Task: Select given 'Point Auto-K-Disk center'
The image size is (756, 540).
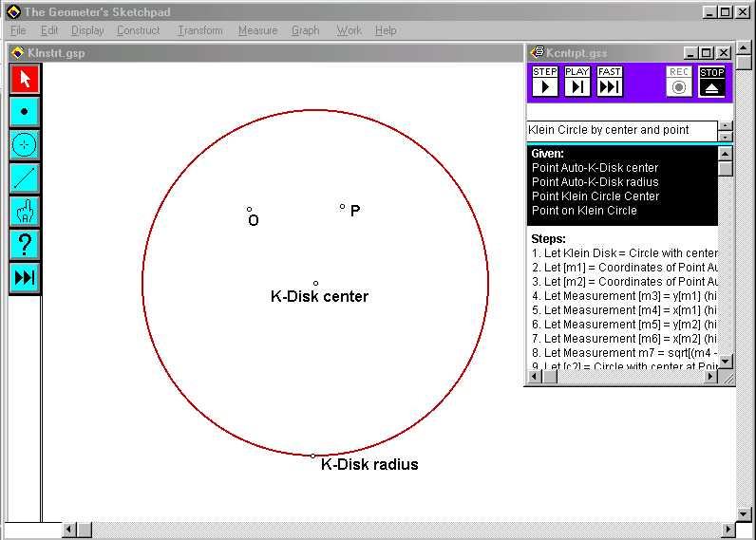Action: coord(595,168)
